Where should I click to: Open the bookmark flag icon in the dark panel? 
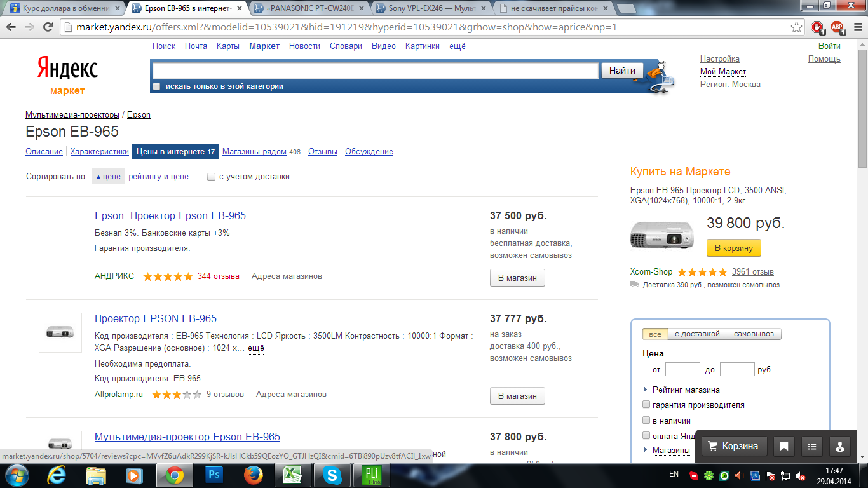click(x=784, y=446)
